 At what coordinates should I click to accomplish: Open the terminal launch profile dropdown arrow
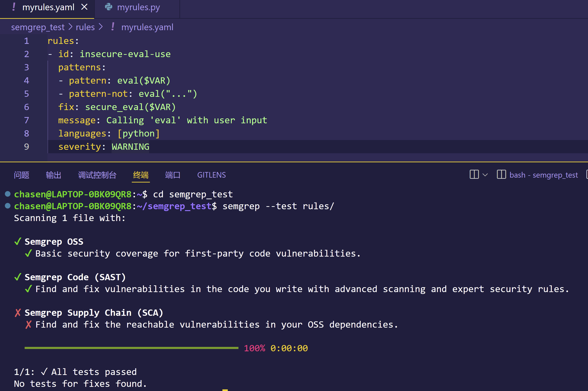pyautogui.click(x=485, y=175)
